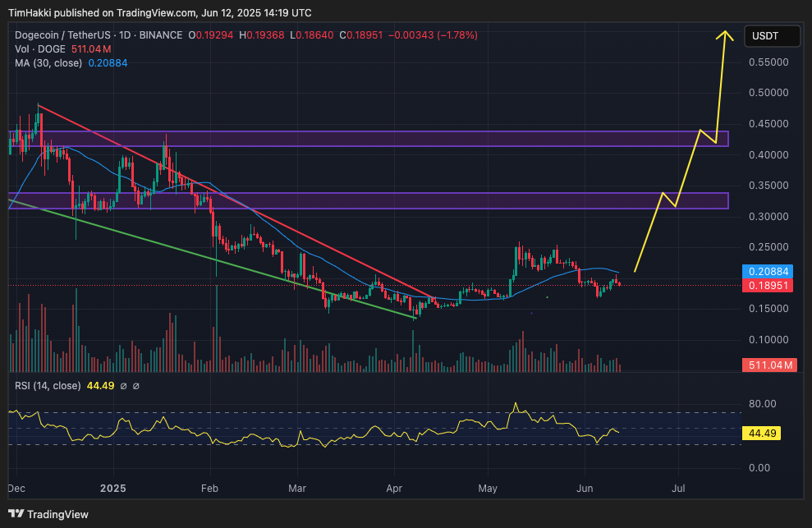Select the lower purple resistance zone near 0.33
The height and width of the screenshot is (528, 812).
coord(369,201)
